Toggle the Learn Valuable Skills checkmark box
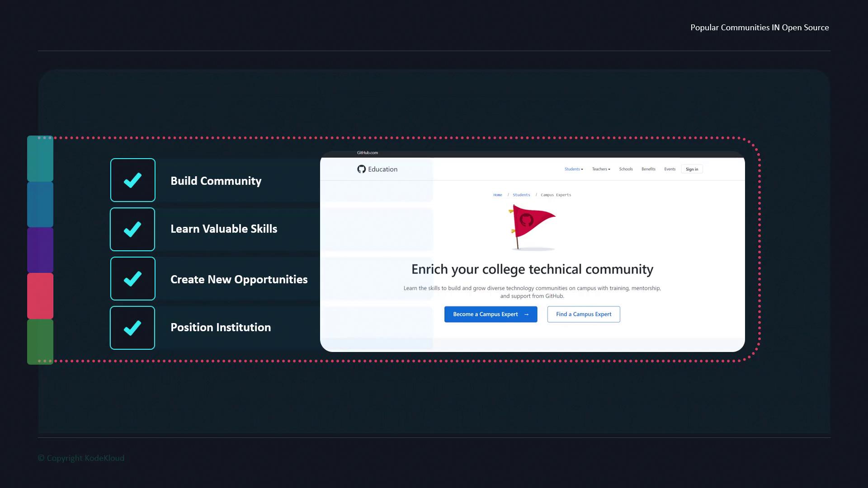868x488 pixels. pyautogui.click(x=132, y=230)
